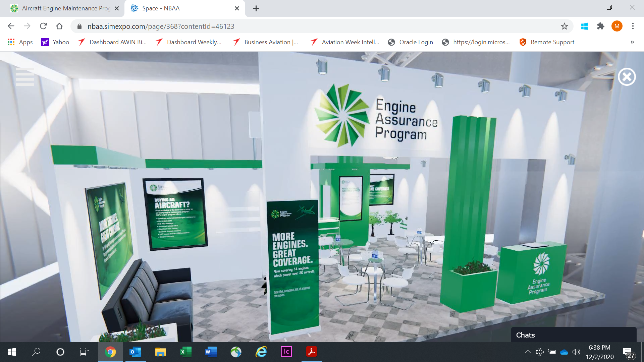Toggle the volume icon in the system tray
Screen dimensions: 644x362
576,352
